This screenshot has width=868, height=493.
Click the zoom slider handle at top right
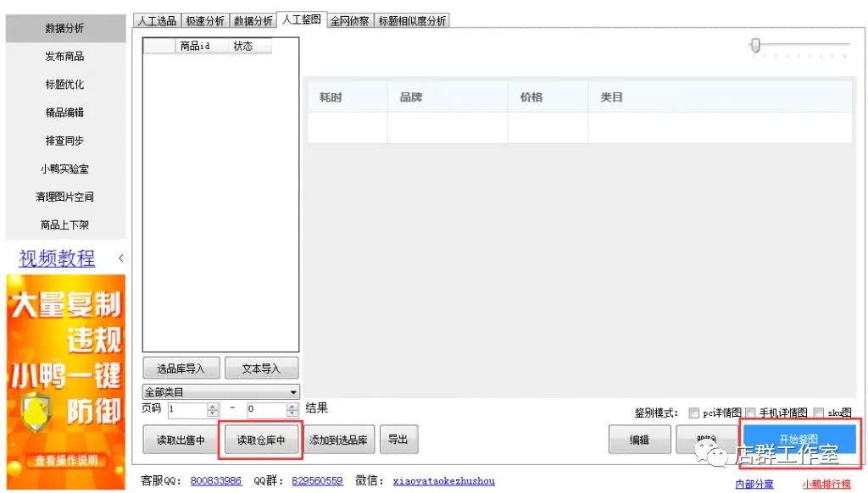click(x=755, y=47)
